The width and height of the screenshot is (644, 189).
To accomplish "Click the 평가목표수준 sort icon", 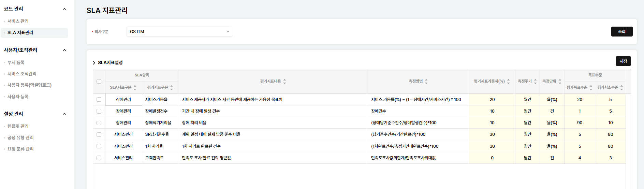I will point(591,88).
